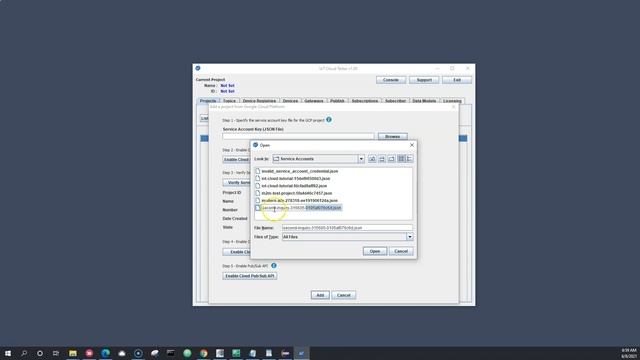Switch to the Subscriber tab

395,101
